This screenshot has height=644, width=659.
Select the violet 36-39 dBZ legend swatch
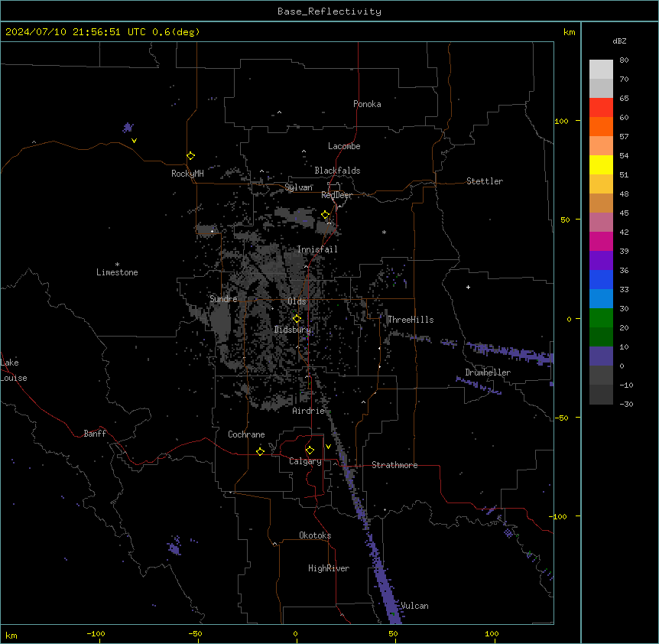[601, 261]
